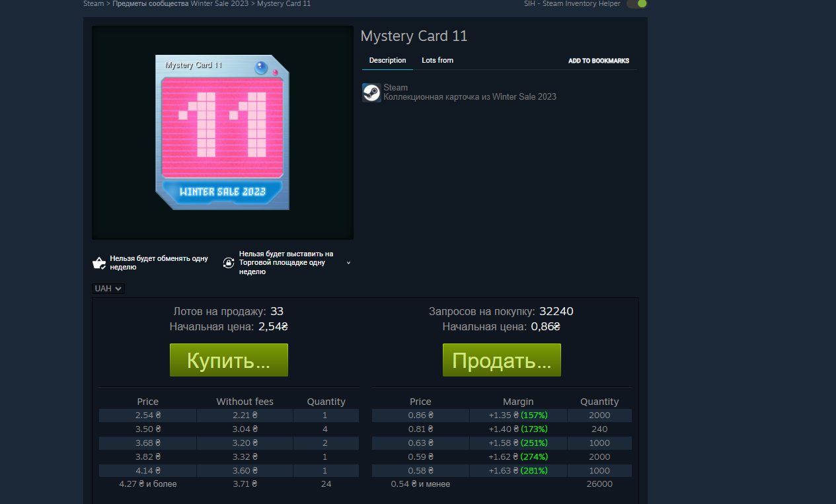Click the without fees 3.32 ₴ cell

click(x=245, y=457)
